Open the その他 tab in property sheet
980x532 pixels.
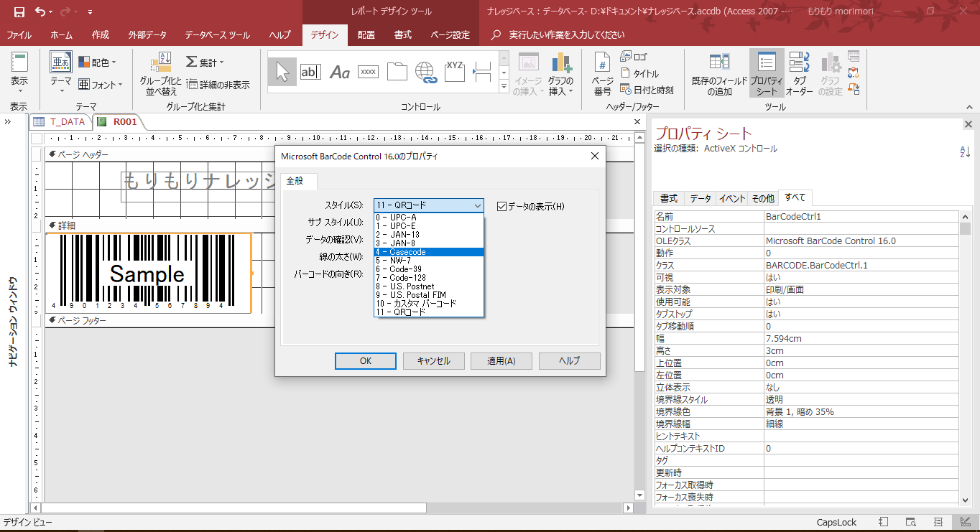pyautogui.click(x=763, y=198)
